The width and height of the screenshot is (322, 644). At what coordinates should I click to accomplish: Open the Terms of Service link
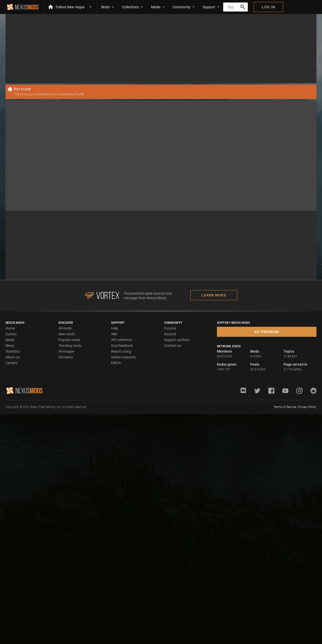click(285, 407)
